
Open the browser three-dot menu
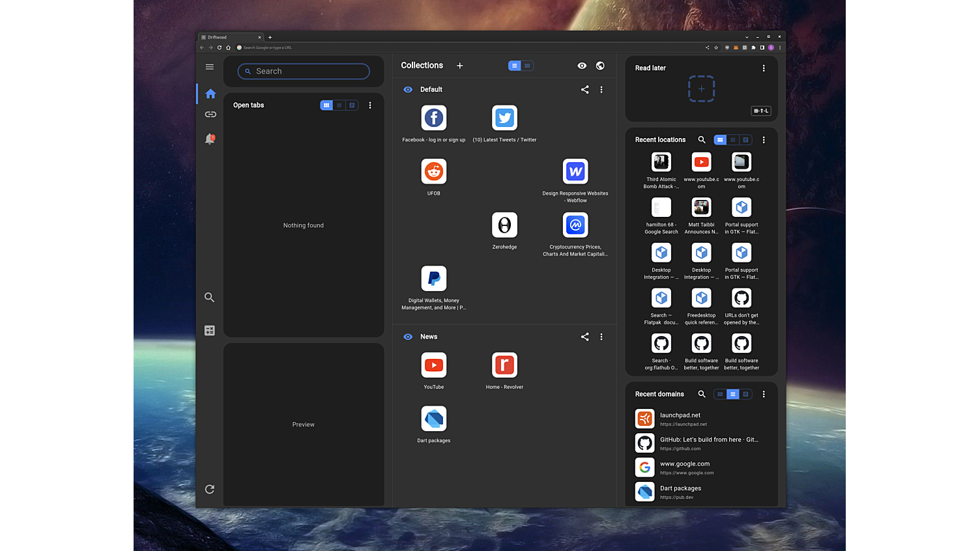(x=780, y=48)
